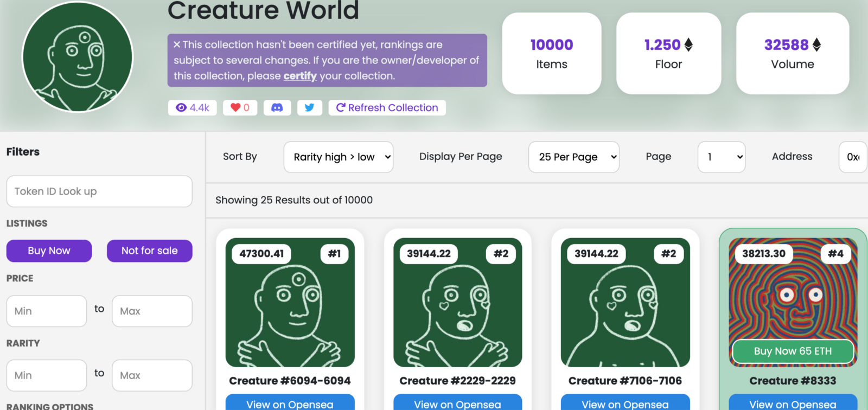Click the Creature World avatar image
This screenshot has width=868, height=410.
78,57
